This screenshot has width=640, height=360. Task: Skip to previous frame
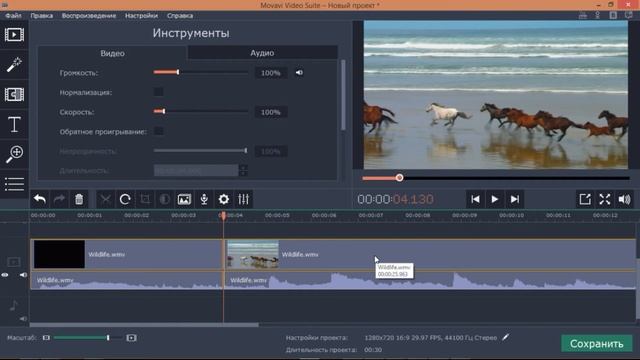[x=475, y=199]
